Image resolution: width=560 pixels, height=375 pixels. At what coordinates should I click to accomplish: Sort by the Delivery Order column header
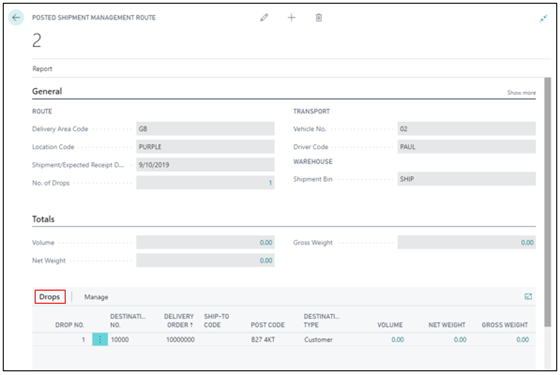tap(179, 320)
